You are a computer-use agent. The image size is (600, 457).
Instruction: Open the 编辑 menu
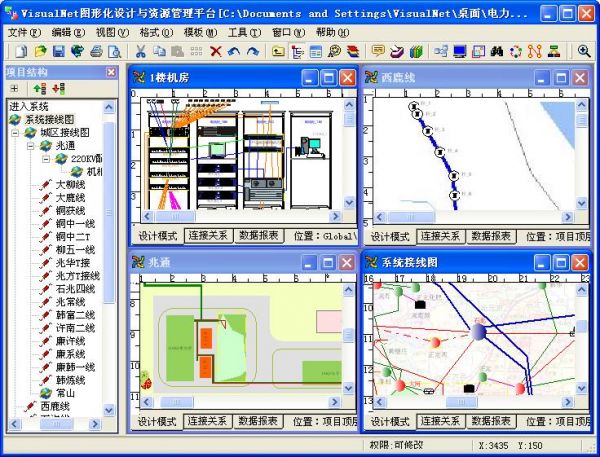(68, 33)
